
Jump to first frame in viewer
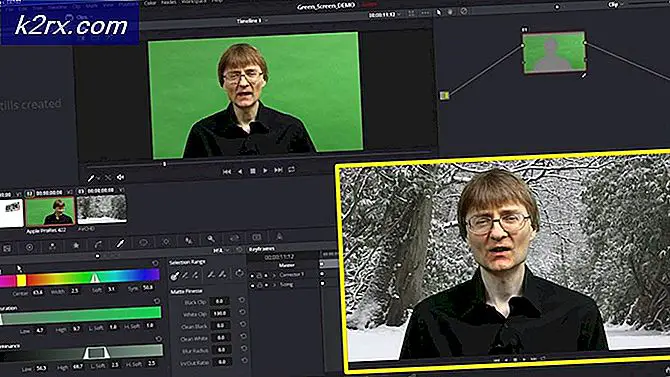(x=227, y=172)
